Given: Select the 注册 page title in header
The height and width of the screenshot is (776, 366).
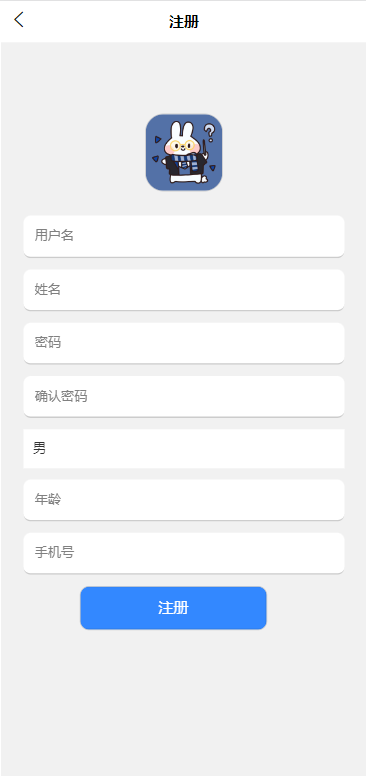Looking at the screenshot, I should (184, 22).
